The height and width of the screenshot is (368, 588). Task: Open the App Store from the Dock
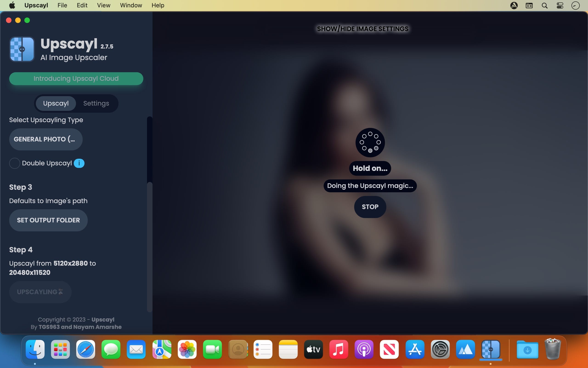pos(415,350)
